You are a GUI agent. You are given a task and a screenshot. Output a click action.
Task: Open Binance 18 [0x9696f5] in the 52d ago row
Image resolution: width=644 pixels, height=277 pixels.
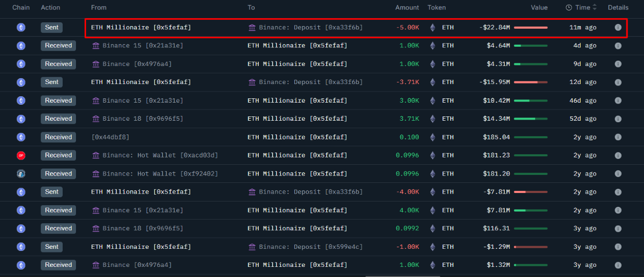[x=143, y=119]
